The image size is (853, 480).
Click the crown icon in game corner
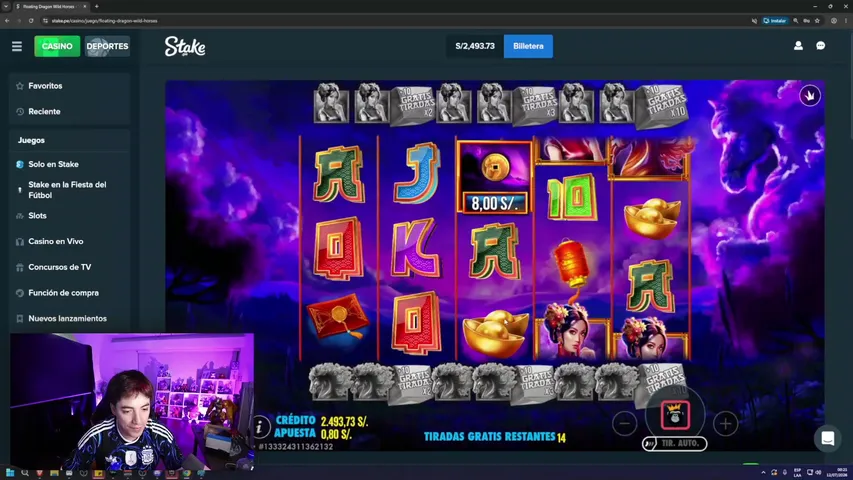(x=810, y=96)
